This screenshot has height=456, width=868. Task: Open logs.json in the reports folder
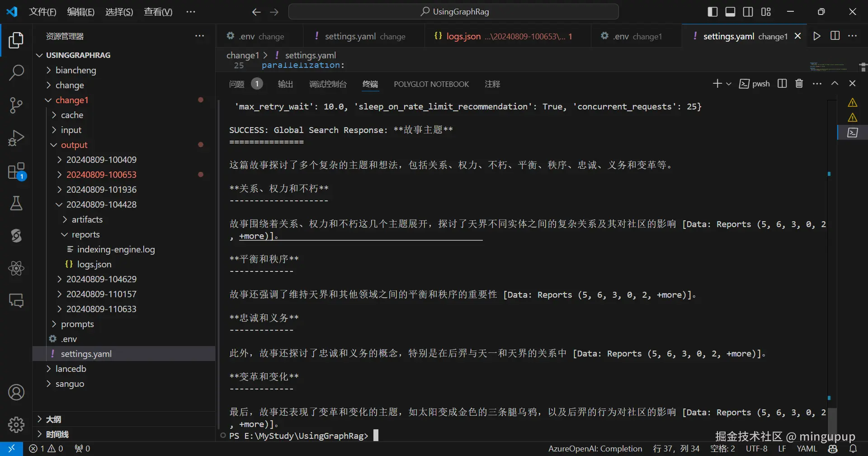(94, 264)
